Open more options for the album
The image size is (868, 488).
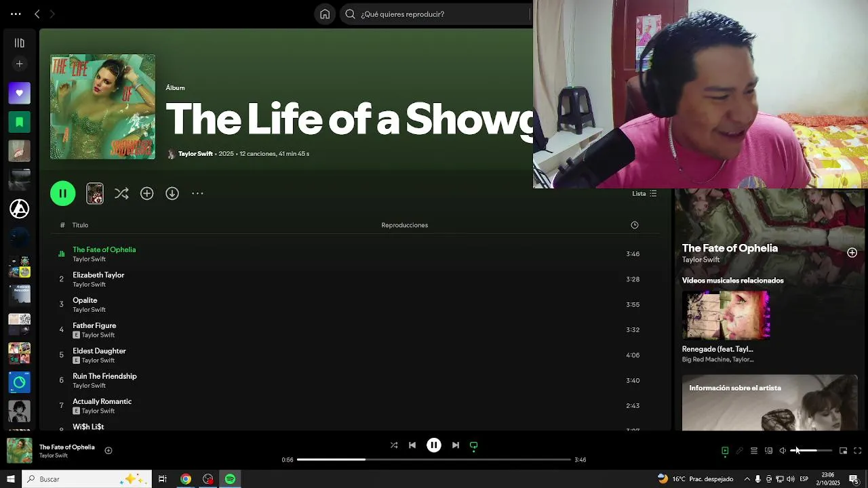(x=197, y=194)
